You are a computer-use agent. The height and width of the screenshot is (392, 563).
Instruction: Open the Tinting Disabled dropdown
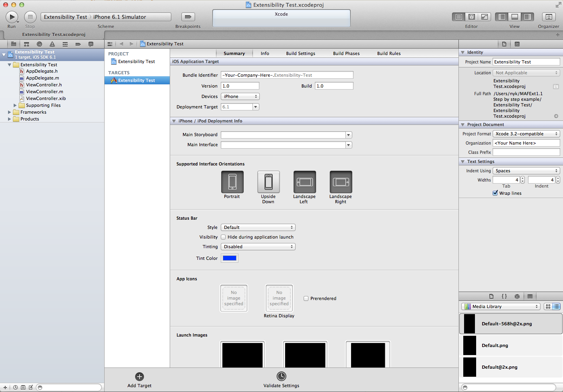pyautogui.click(x=258, y=247)
